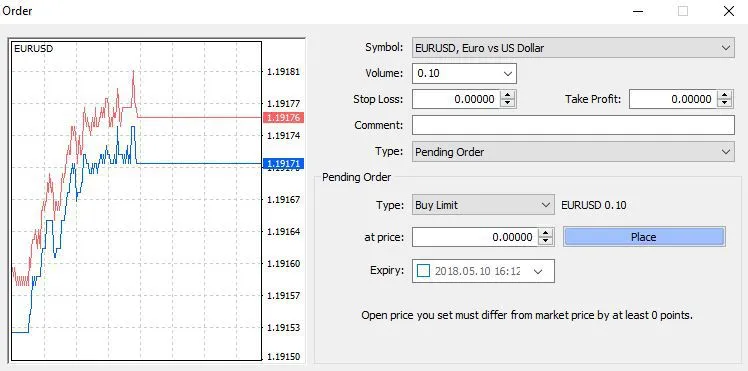The image size is (748, 371).
Task: Click the red ask price label 1.19176
Action: tap(283, 117)
